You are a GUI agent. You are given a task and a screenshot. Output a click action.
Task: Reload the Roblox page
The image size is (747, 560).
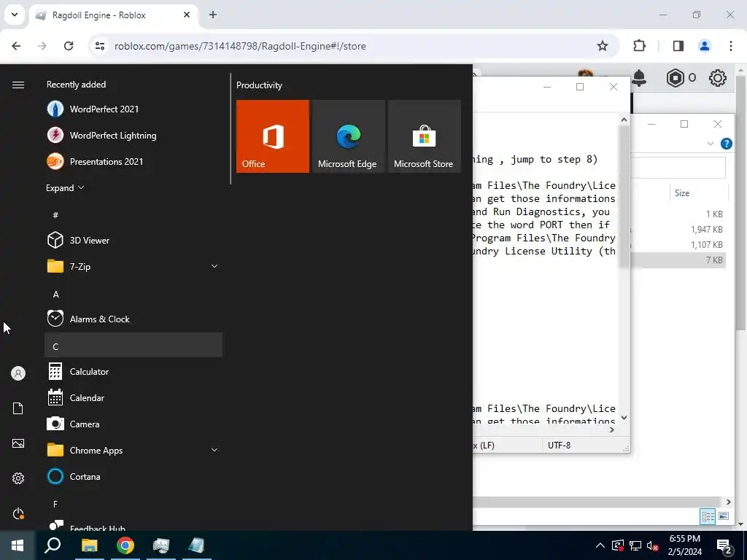(x=69, y=46)
